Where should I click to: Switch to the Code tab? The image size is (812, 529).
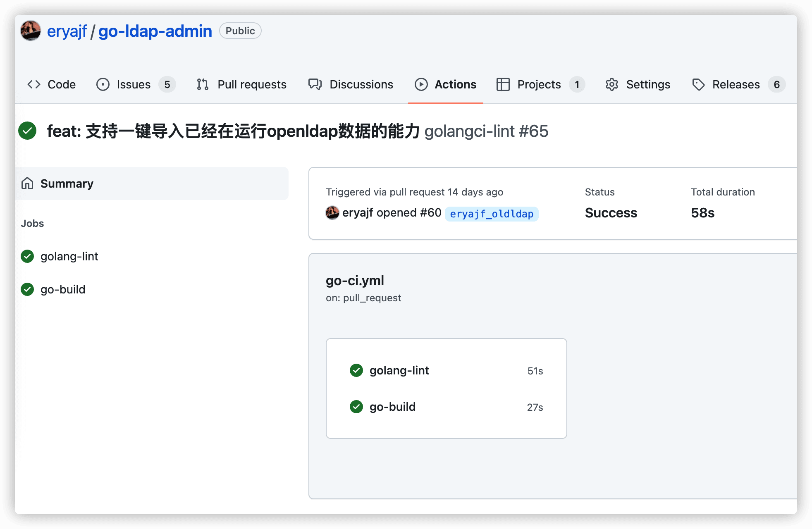[x=52, y=84]
